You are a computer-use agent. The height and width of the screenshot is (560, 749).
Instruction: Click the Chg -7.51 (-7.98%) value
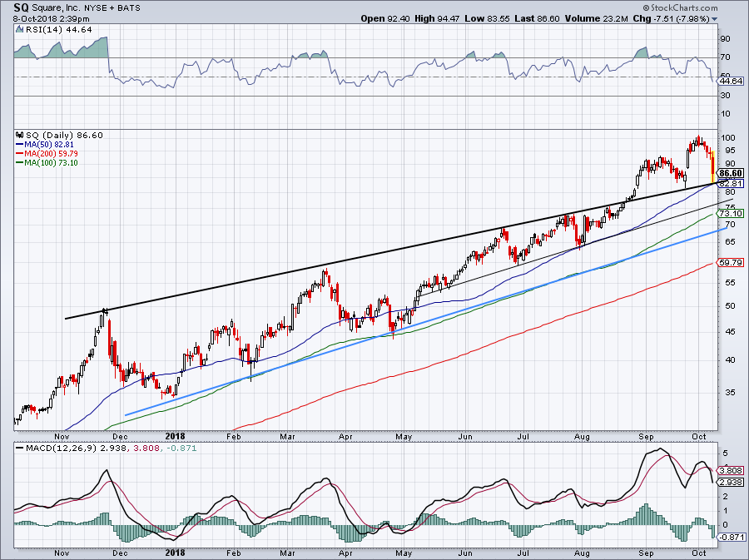tap(672, 18)
